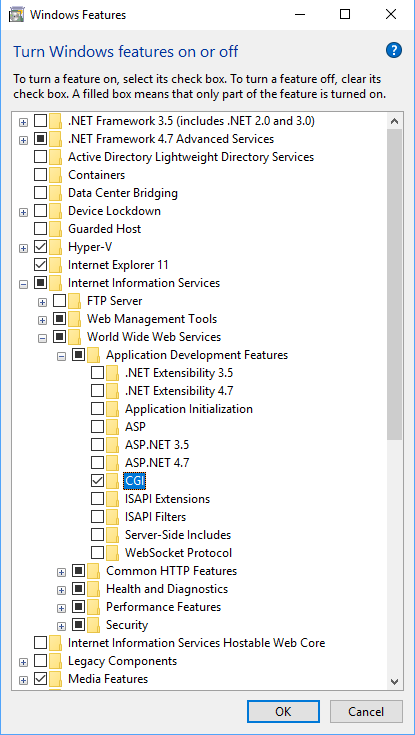Click the Cancel button

[x=366, y=712]
